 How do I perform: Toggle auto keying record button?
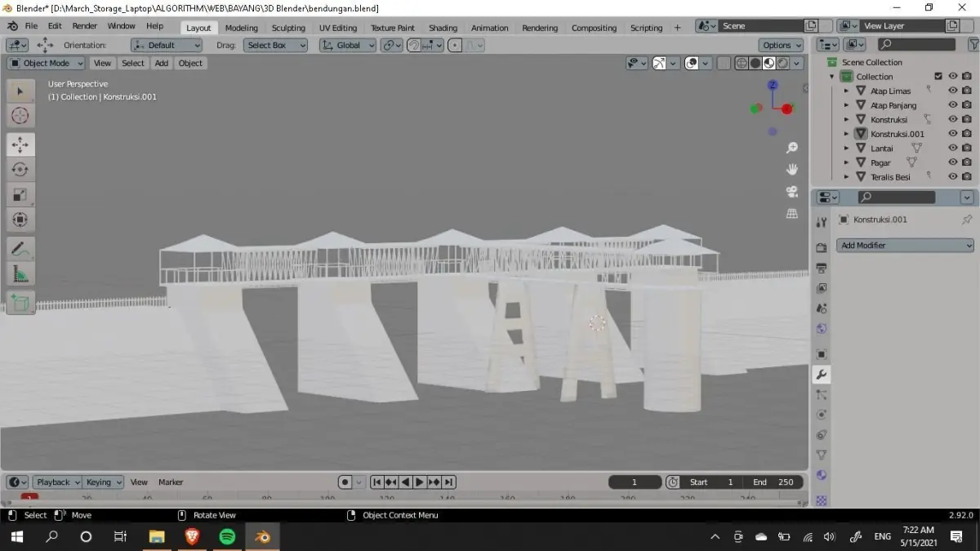[345, 482]
